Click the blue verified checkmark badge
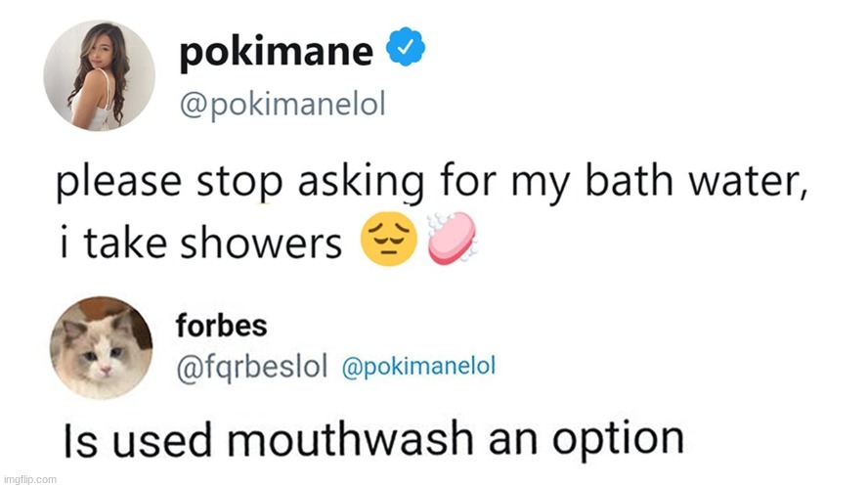The height and width of the screenshot is (488, 868). point(406,47)
